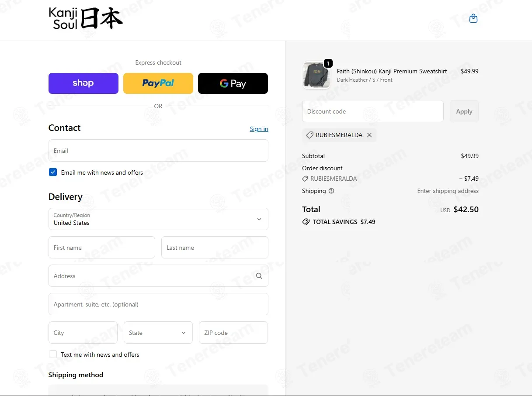Screen dimensions: 532x396
Task: Uncheck Email me with news and offers
Action: (x=53, y=172)
